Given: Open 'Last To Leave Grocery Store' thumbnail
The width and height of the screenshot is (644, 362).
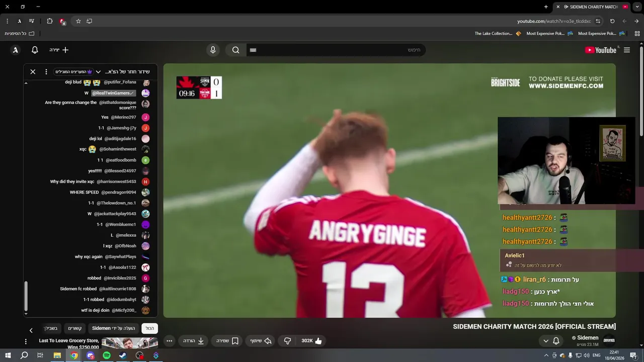Looking at the screenshot, I should [130, 343].
